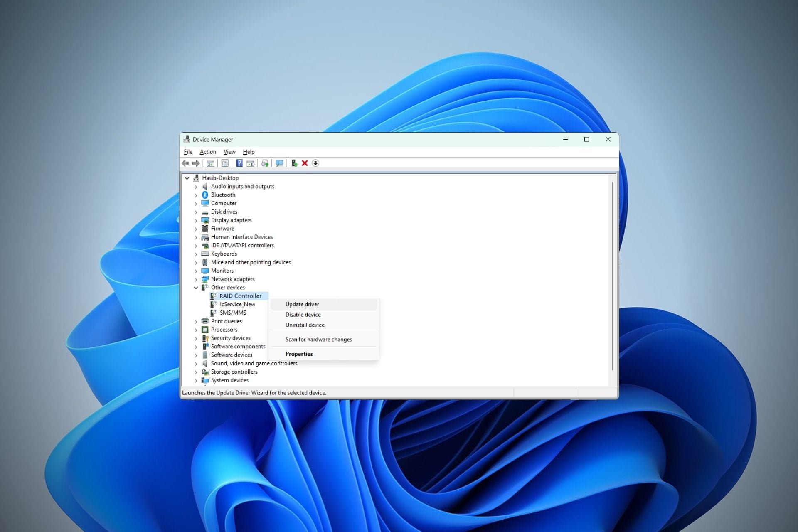Expand the Display adapters category
Viewport: 798px width, 532px height.
pos(196,220)
